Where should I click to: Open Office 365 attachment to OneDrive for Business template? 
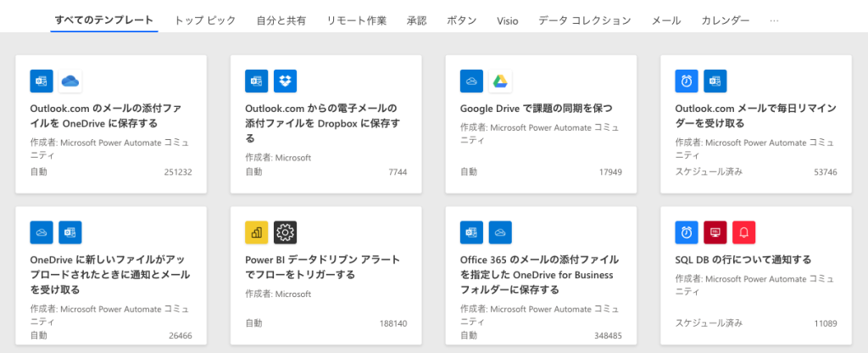click(540, 274)
